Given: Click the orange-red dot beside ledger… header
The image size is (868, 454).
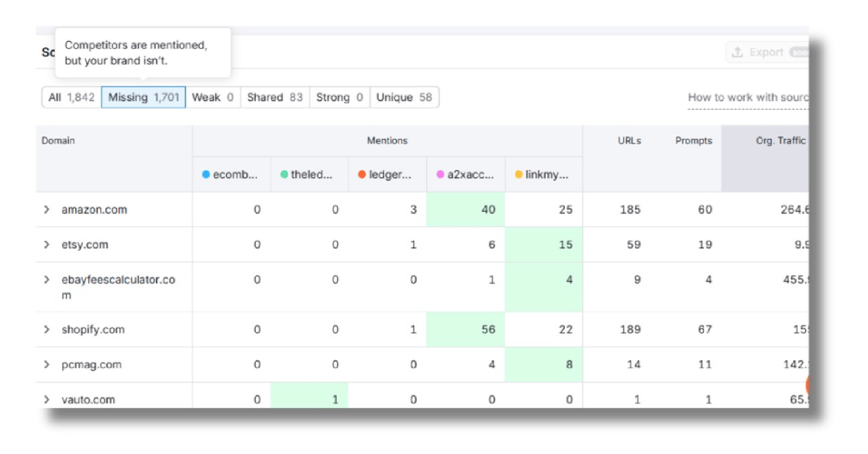Looking at the screenshot, I should coord(362,175).
